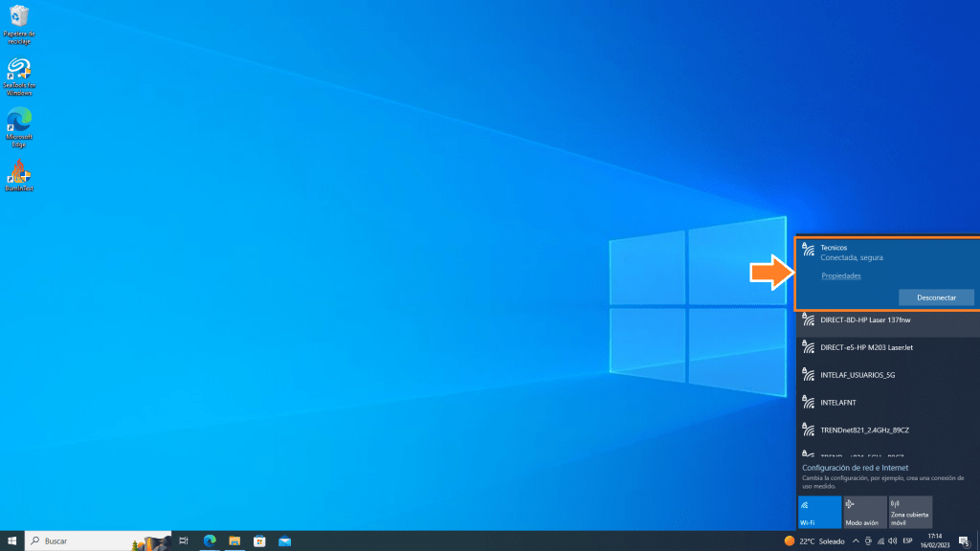980x551 pixels.
Task: Open the Mail app in taskbar
Action: pyautogui.click(x=284, y=540)
